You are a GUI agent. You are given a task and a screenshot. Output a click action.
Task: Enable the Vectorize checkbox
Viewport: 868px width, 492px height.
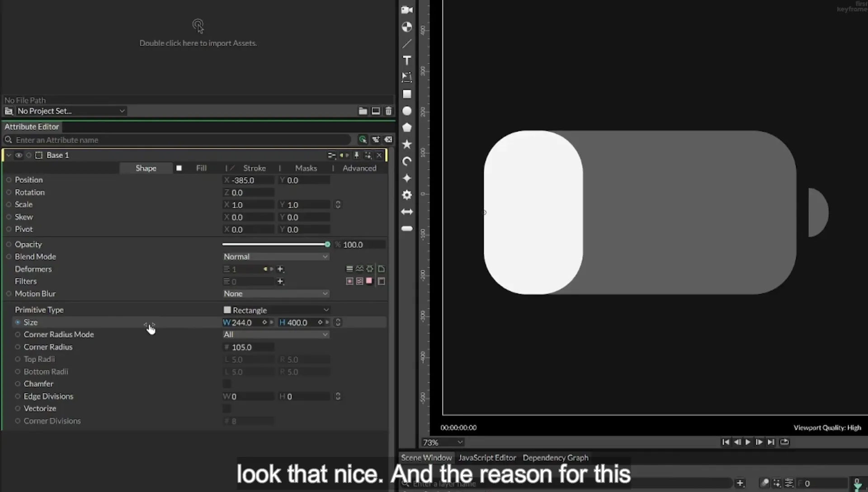pyautogui.click(x=227, y=408)
